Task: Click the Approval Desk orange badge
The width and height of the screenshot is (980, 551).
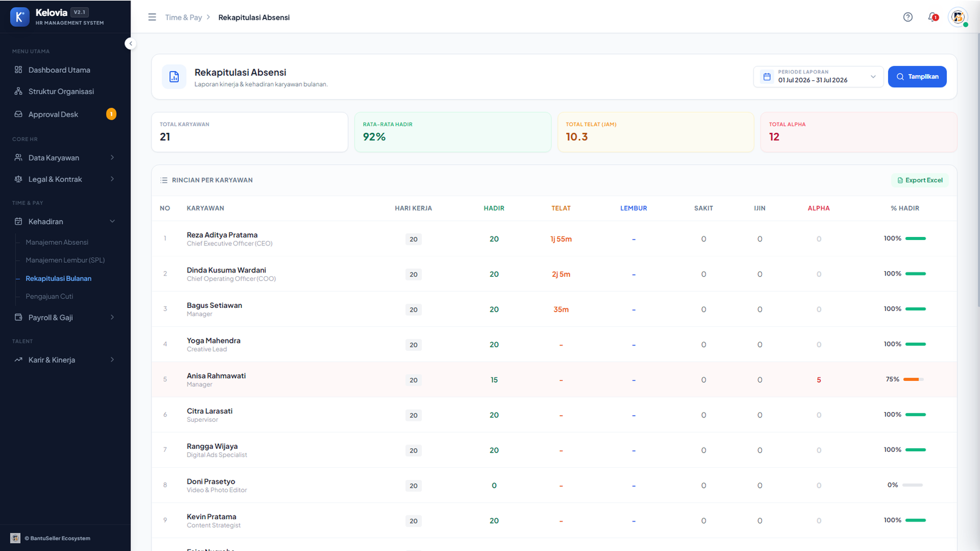Action: (111, 114)
